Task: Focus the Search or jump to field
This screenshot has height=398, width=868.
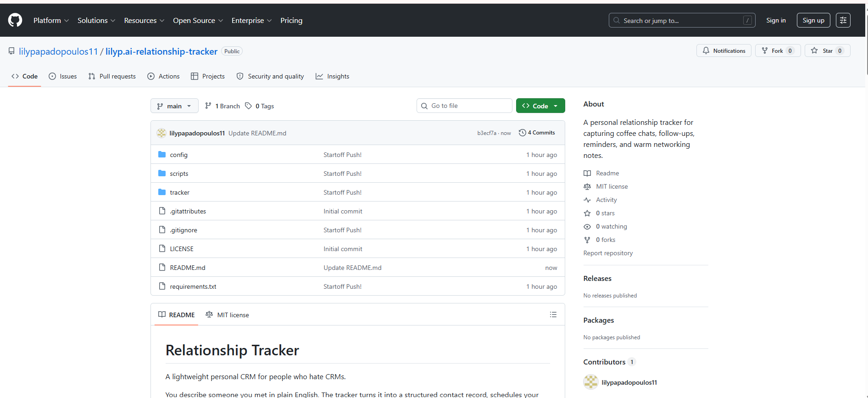Action: pos(682,20)
